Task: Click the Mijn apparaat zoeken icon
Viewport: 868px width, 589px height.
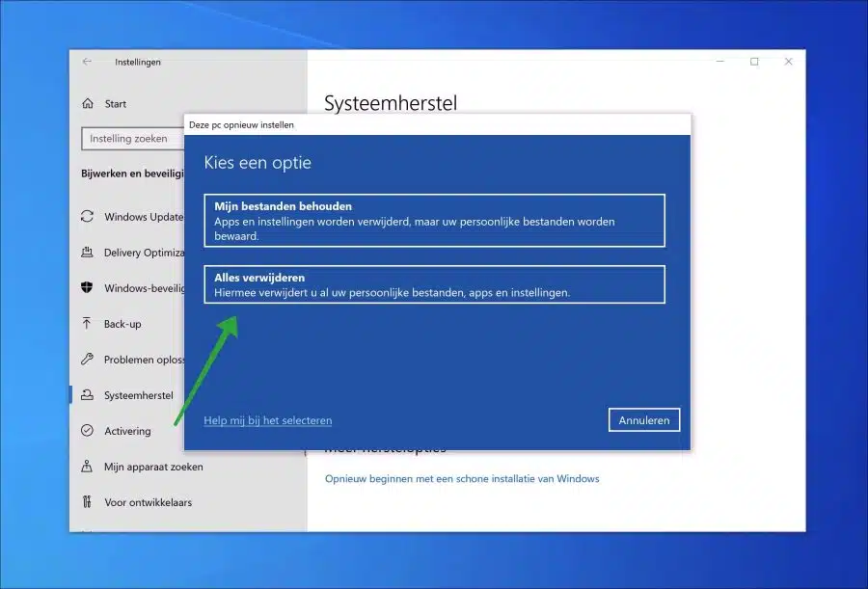Action: pyautogui.click(x=87, y=467)
